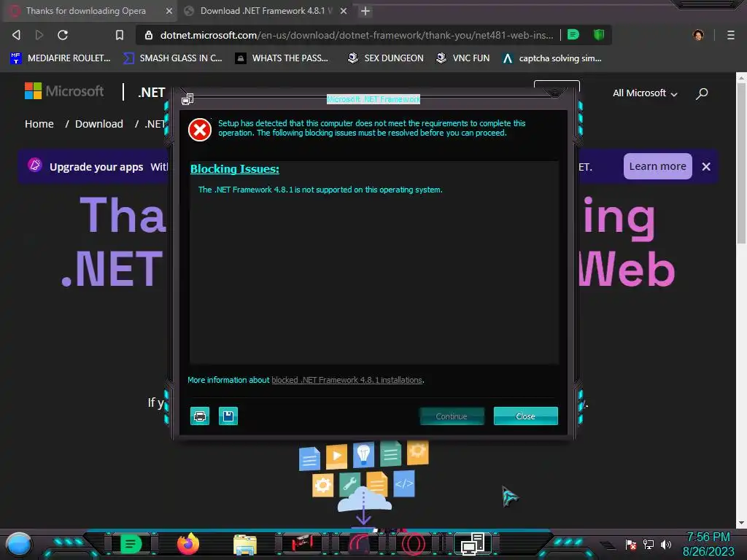Open the browser main menu icon
Image resolution: width=747 pixels, height=560 pixels.
tap(731, 35)
